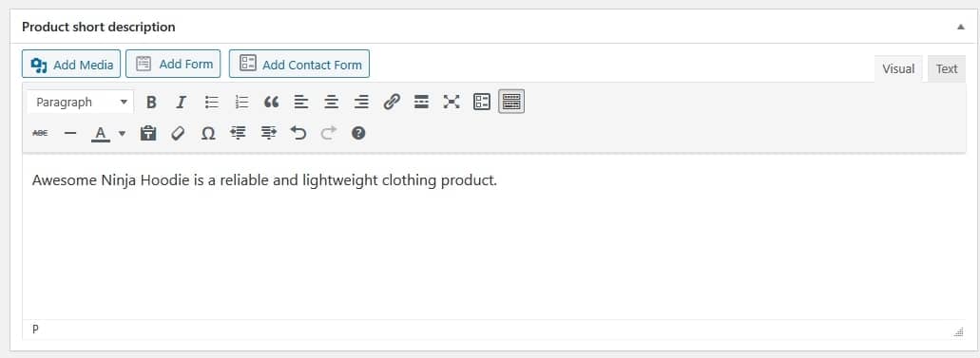
Task: Open the Paragraph format dropdown
Action: point(81,102)
